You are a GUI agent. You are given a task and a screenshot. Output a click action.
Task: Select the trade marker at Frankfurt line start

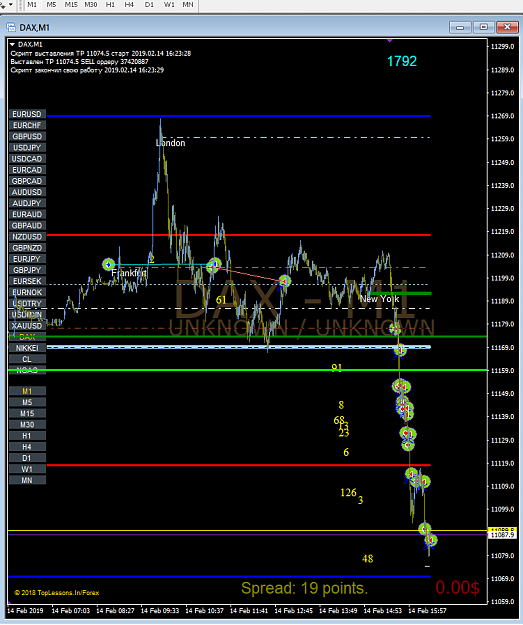click(108, 264)
